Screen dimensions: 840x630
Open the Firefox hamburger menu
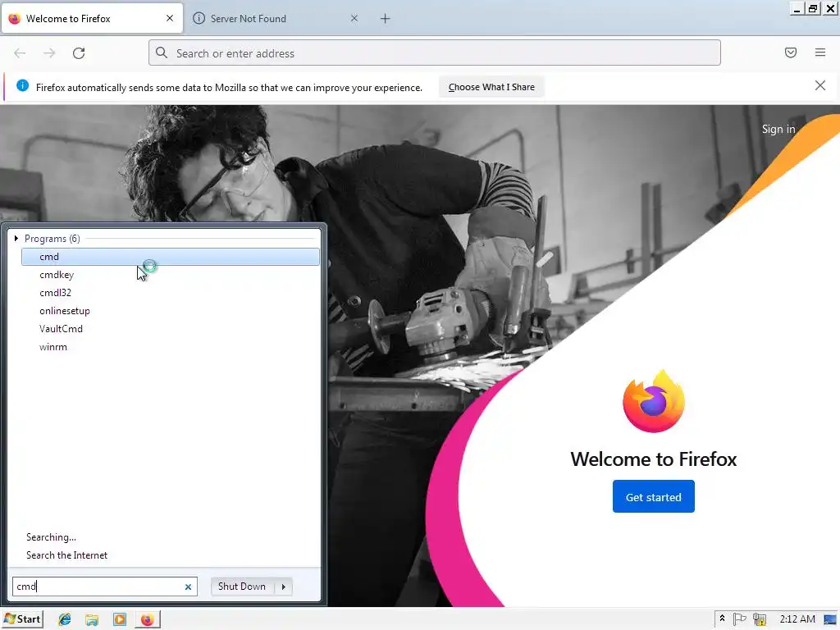coord(819,52)
